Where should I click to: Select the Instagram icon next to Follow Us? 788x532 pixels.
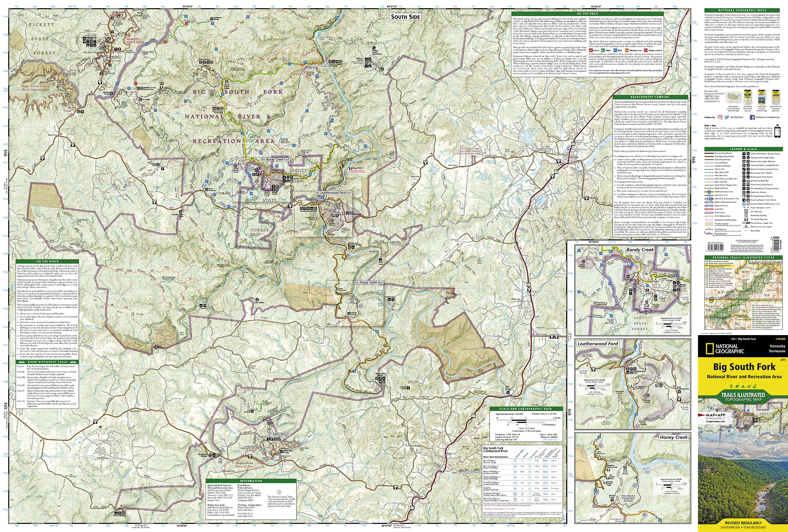point(721,118)
